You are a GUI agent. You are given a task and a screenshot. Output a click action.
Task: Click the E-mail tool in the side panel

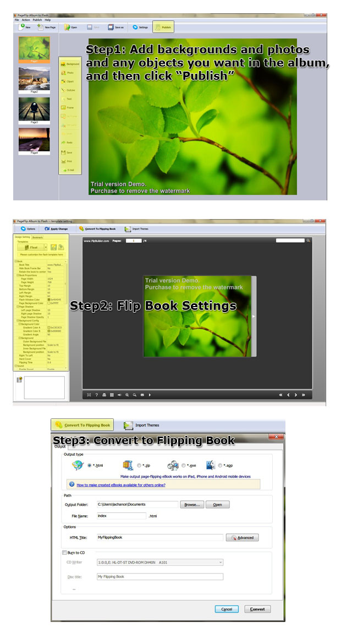[x=68, y=170]
